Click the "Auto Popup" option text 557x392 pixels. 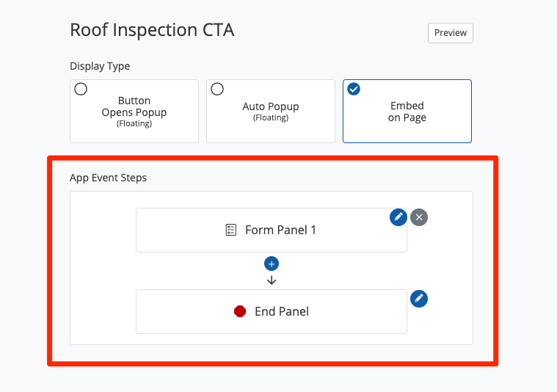(271, 106)
